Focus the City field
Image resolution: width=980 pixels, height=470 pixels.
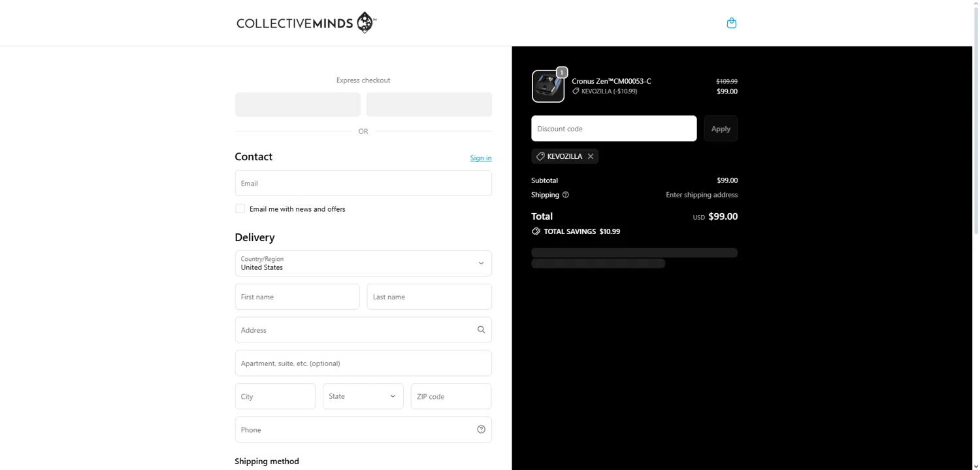(x=275, y=396)
